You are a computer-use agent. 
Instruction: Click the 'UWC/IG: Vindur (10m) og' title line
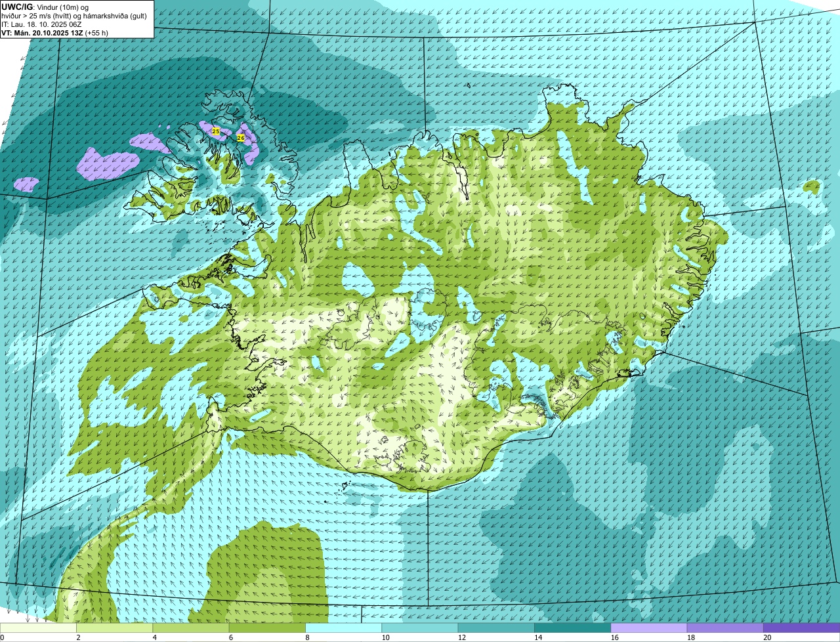[45, 7]
